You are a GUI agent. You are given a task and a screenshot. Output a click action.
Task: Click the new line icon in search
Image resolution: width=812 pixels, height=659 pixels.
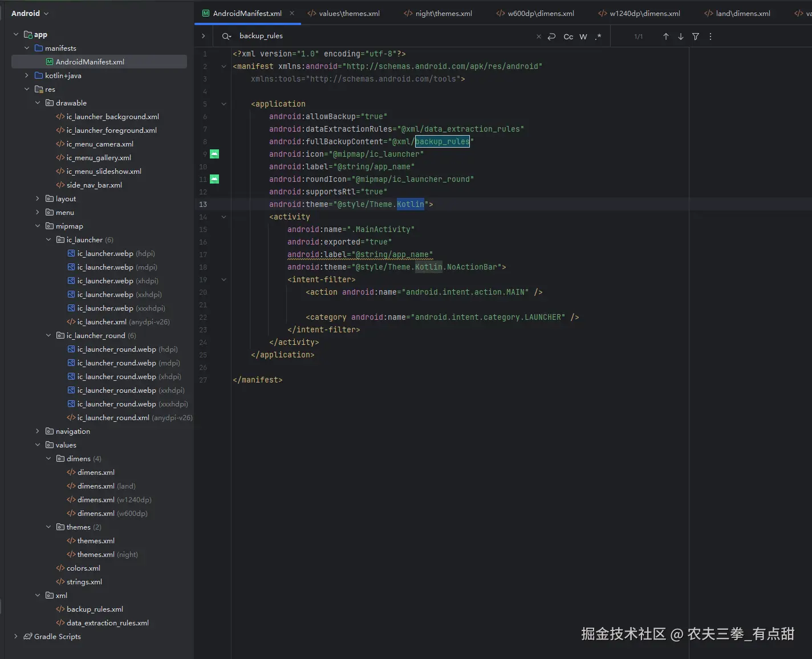pos(551,36)
